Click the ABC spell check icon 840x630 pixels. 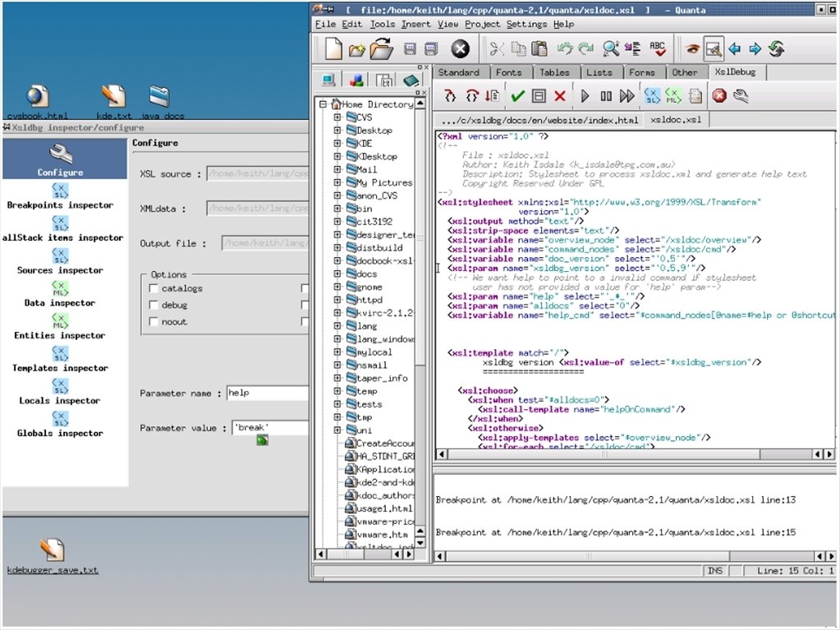(658, 48)
